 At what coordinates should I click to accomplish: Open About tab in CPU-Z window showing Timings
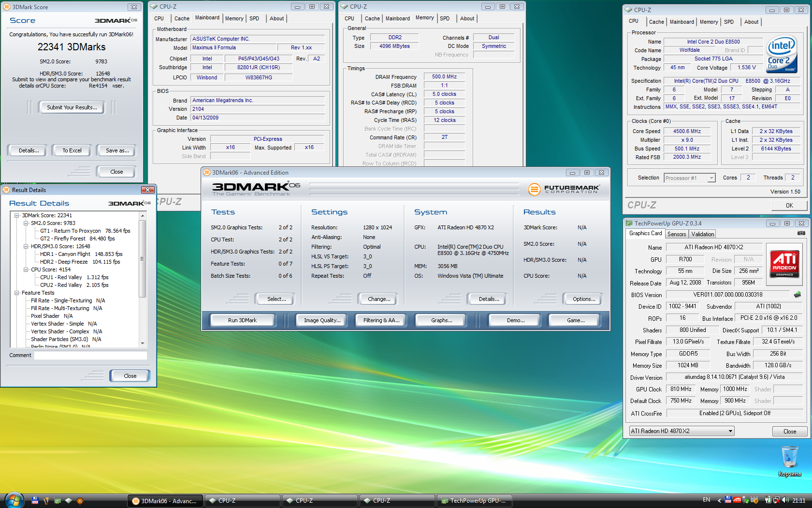point(467,18)
